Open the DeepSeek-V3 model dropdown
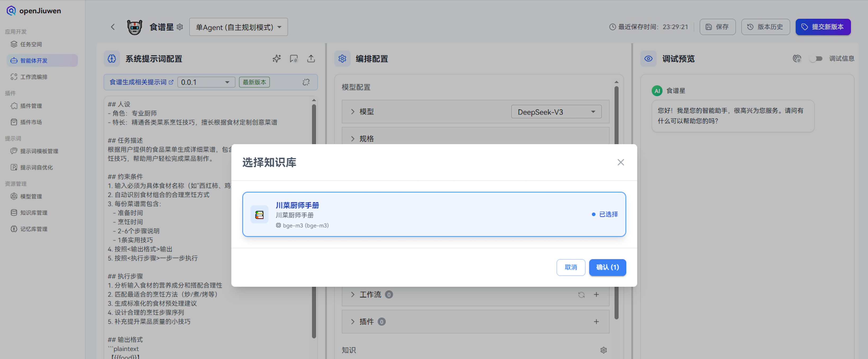 [x=556, y=112]
